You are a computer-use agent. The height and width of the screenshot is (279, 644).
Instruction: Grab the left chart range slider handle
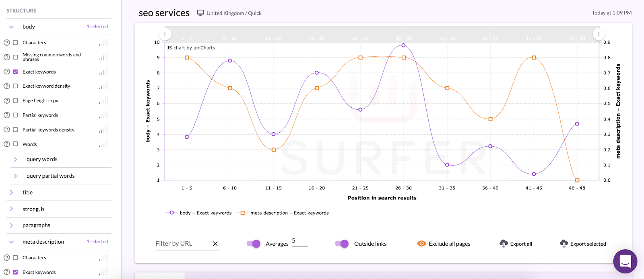coord(165,34)
